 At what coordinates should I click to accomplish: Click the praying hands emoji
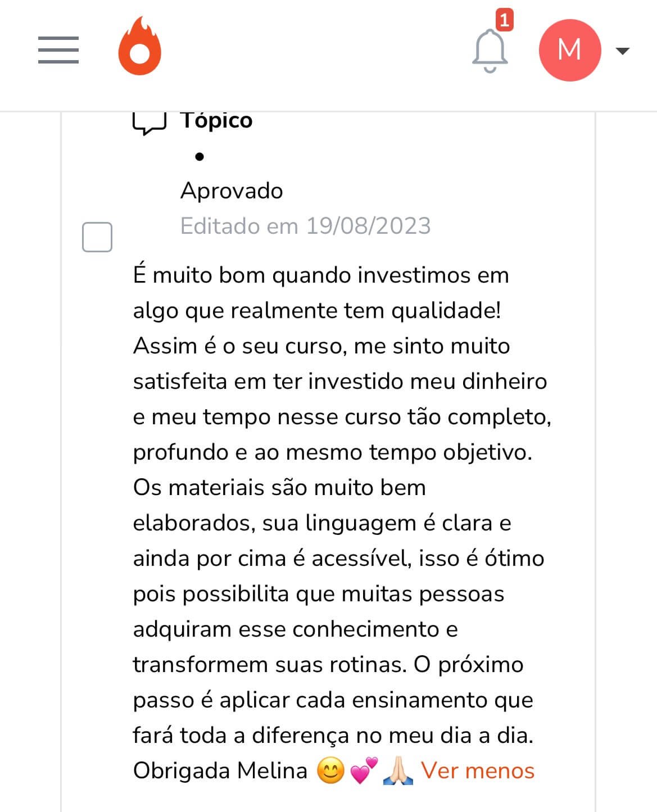(x=398, y=770)
